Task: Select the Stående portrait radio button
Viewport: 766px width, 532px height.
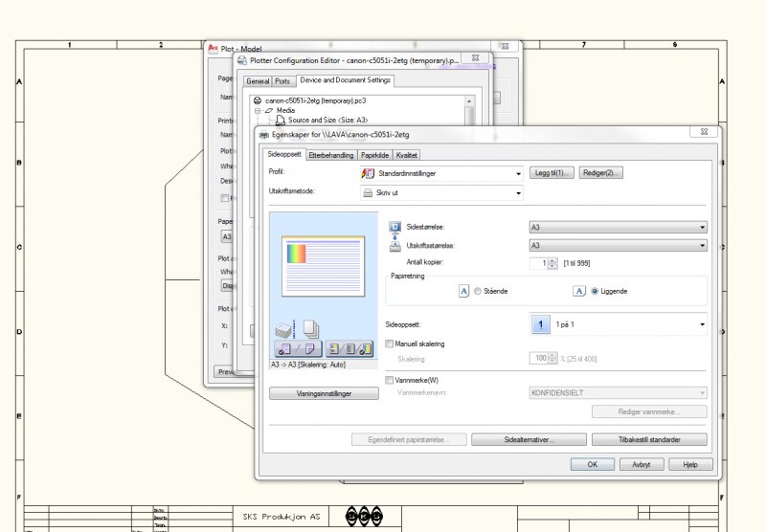Action: pos(478,292)
